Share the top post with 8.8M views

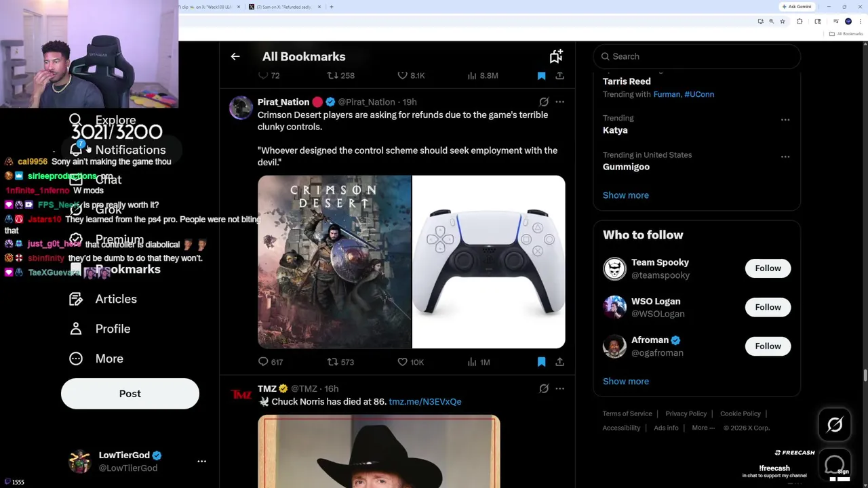tap(559, 75)
